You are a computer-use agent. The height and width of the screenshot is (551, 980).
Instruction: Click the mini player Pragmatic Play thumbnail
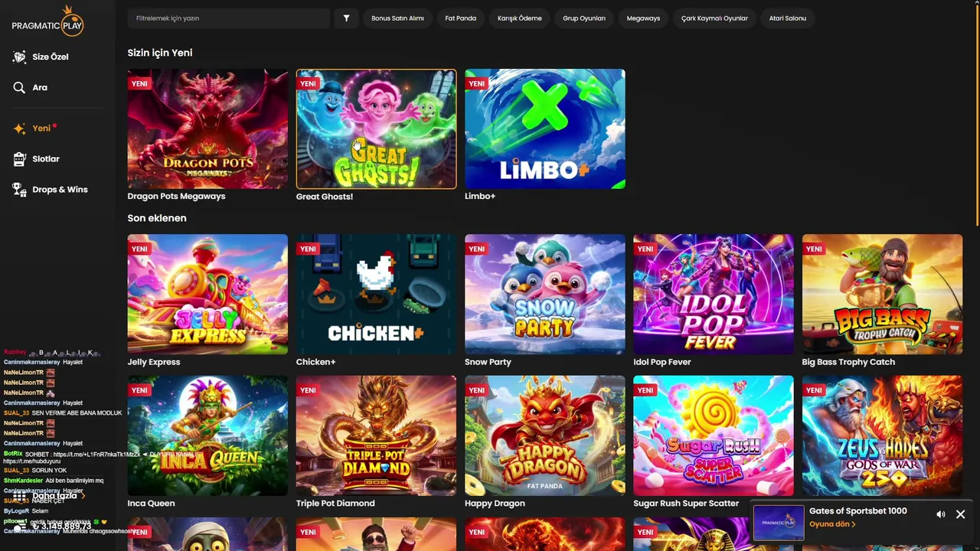coord(779,523)
